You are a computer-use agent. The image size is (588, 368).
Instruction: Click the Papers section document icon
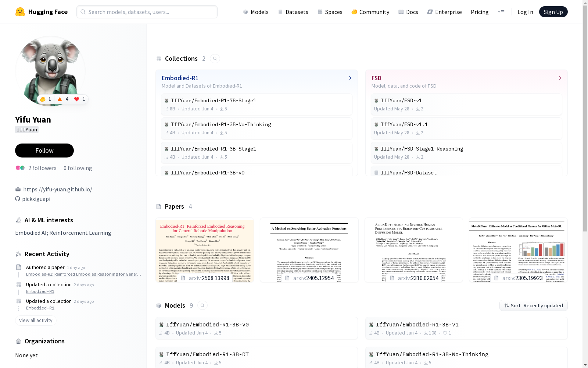[159, 206]
